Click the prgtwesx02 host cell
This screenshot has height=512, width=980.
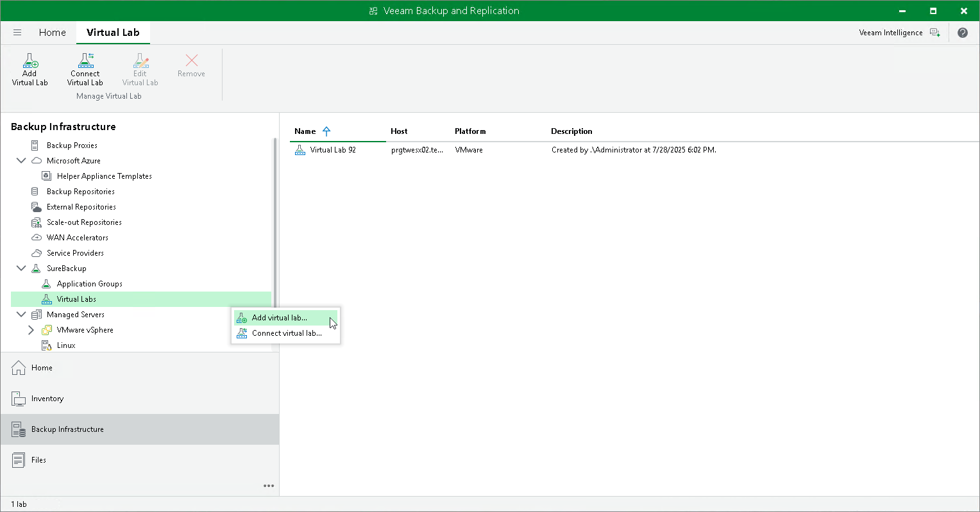pos(417,150)
